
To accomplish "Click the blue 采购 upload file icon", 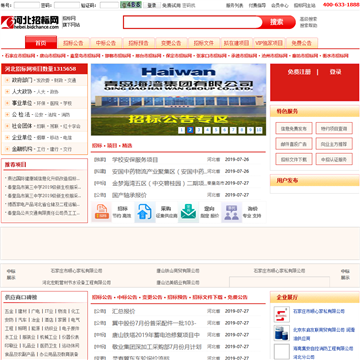I will 145,212.
